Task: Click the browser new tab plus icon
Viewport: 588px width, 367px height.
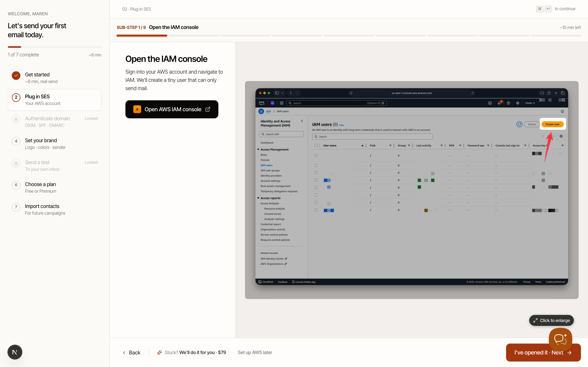Action: coord(556,93)
